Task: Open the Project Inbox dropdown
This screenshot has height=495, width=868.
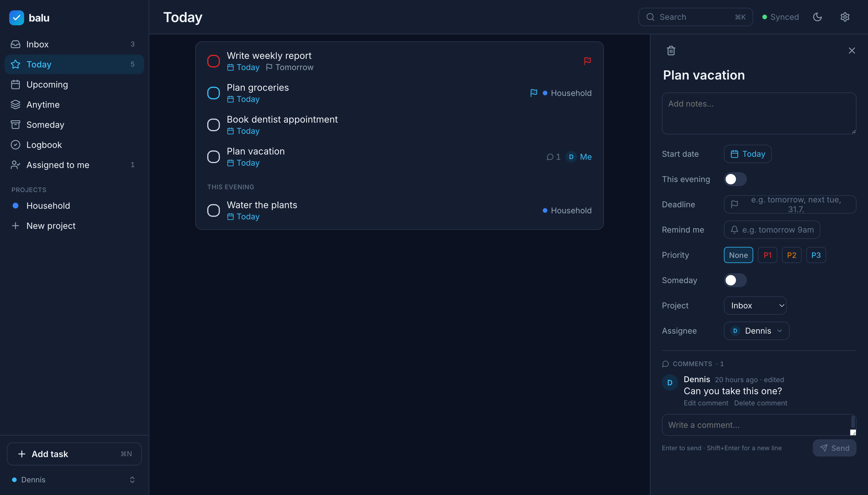Action: [755, 305]
